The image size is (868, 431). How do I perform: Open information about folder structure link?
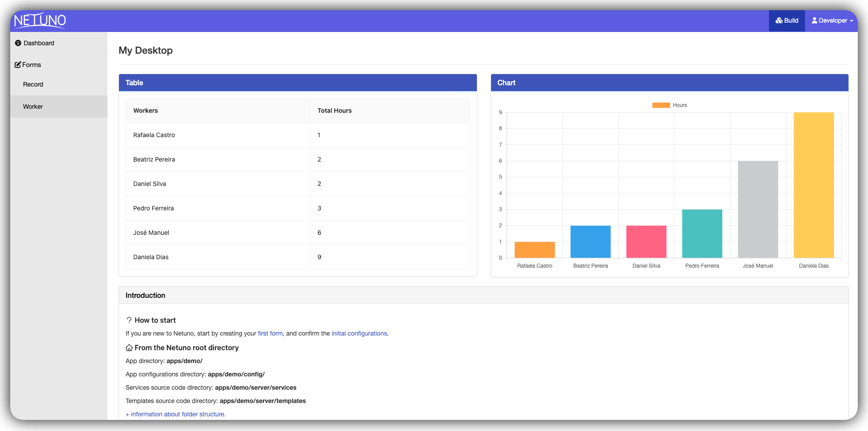pos(176,414)
